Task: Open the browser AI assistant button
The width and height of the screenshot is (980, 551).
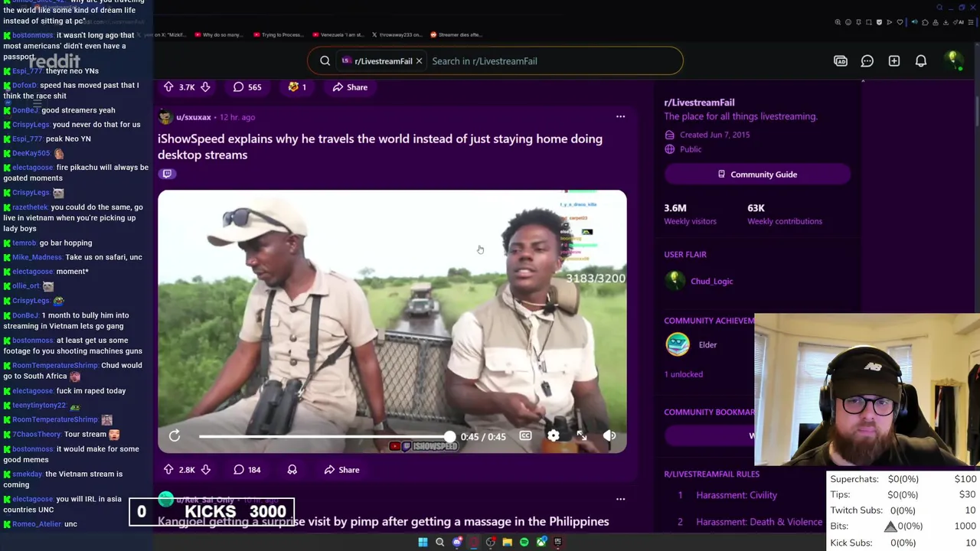Action: [959, 22]
